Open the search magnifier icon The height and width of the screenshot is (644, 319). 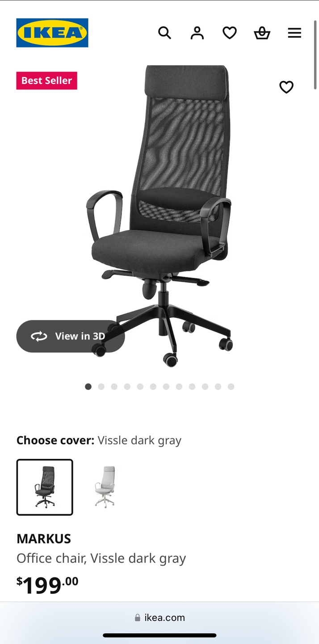[164, 33]
